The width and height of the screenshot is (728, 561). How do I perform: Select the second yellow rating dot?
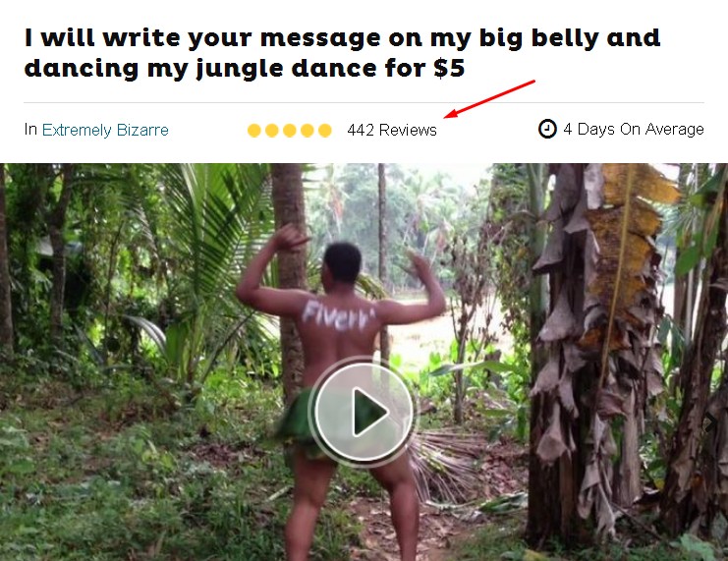[x=271, y=131]
